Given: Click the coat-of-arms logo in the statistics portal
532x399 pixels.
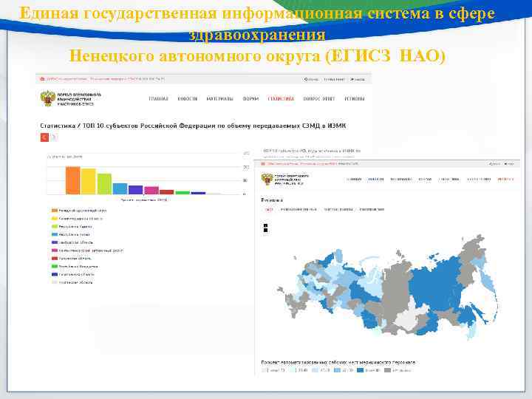Looking at the screenshot, I should [x=48, y=98].
